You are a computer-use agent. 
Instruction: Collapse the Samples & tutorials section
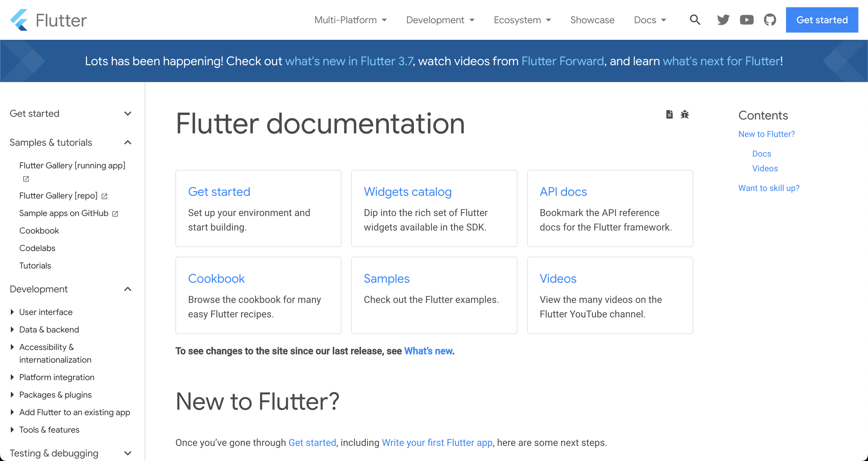[127, 142]
